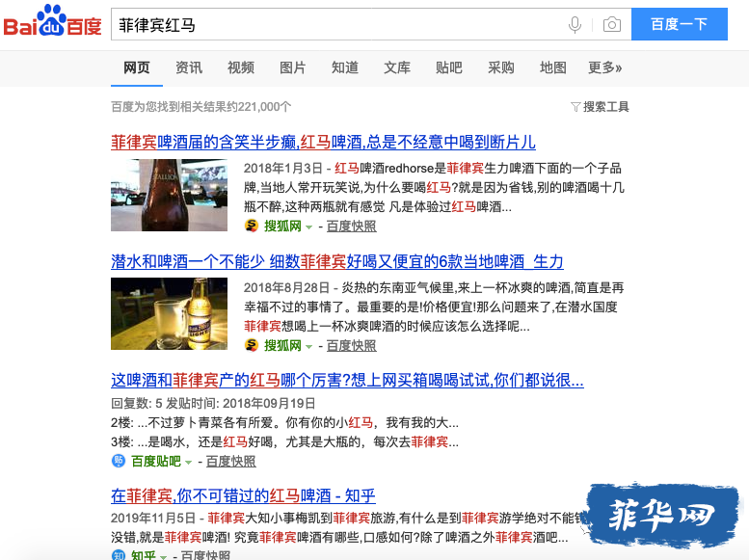Select the 网页 tab
Screen dimensions: 749x560
137,67
